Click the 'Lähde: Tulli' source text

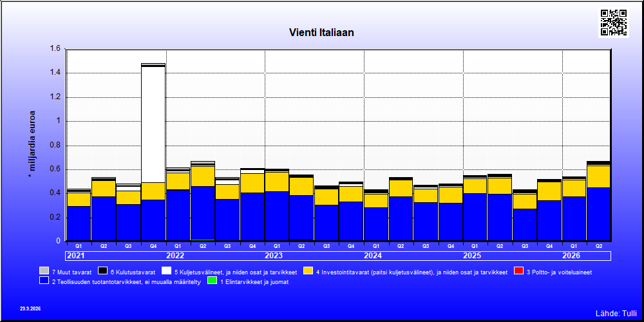pyautogui.click(x=616, y=314)
